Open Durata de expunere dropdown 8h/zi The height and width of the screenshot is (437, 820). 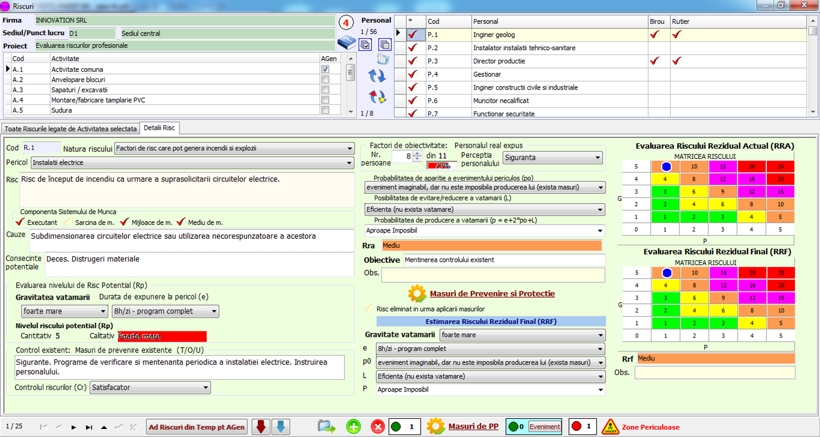click(165, 311)
